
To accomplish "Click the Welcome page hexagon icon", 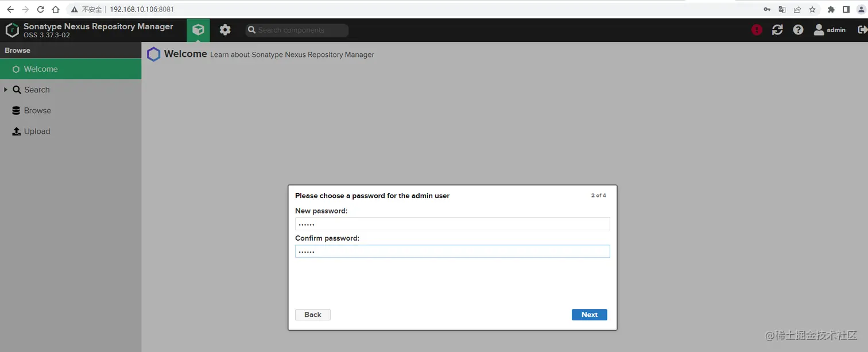I will point(153,55).
